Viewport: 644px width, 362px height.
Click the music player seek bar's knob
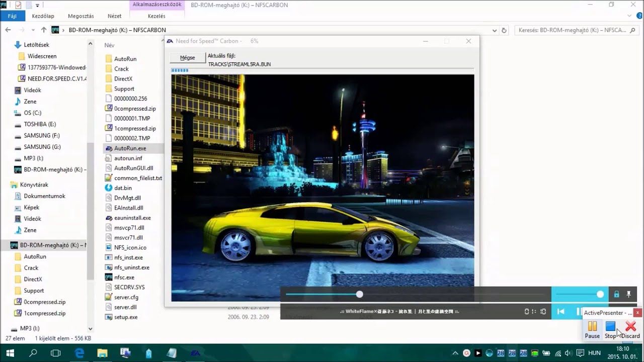click(359, 294)
